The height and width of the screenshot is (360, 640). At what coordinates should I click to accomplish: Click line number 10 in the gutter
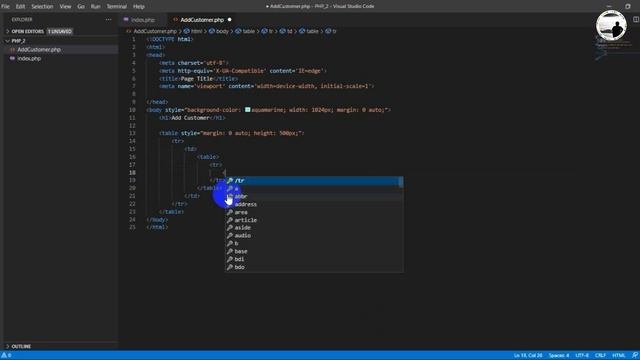(x=132, y=110)
